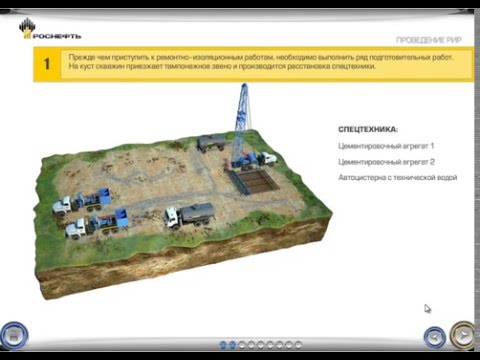Image resolution: width=480 pixels, height=360 pixels.
Task: Click the blue previous-slide arrow button
Action: tap(434, 337)
